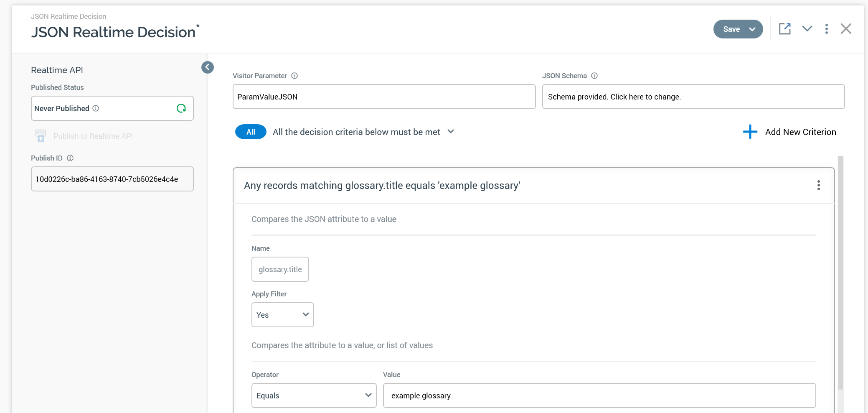Expand the criteria match logic dropdown
The height and width of the screenshot is (413, 868).
451,132
